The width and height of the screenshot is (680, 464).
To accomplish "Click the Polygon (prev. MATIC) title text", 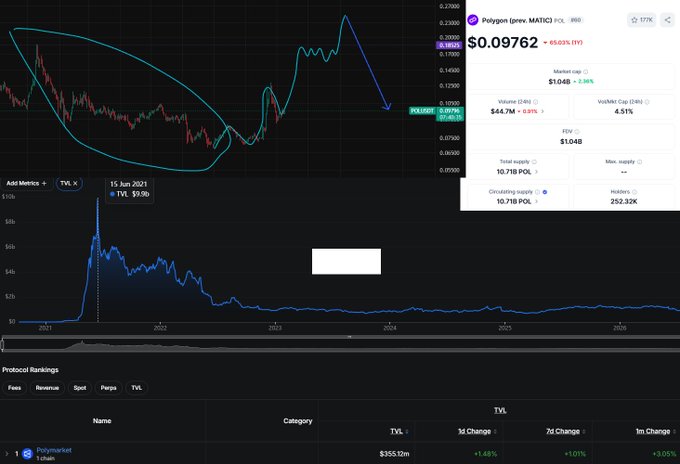I will (x=517, y=20).
